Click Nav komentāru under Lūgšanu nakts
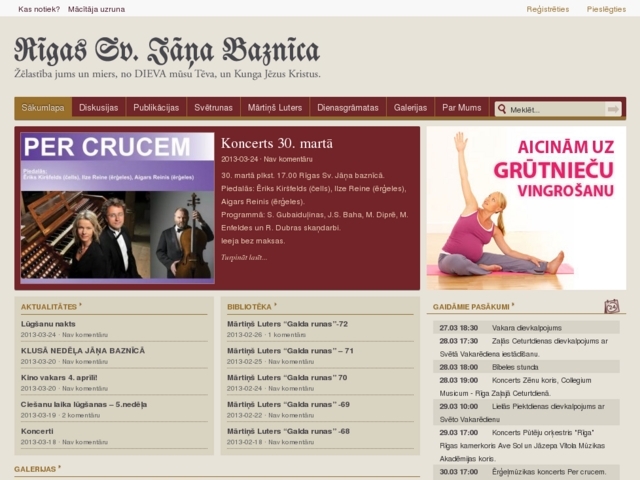Screen dimensions: 640x480 [x=85, y=335]
